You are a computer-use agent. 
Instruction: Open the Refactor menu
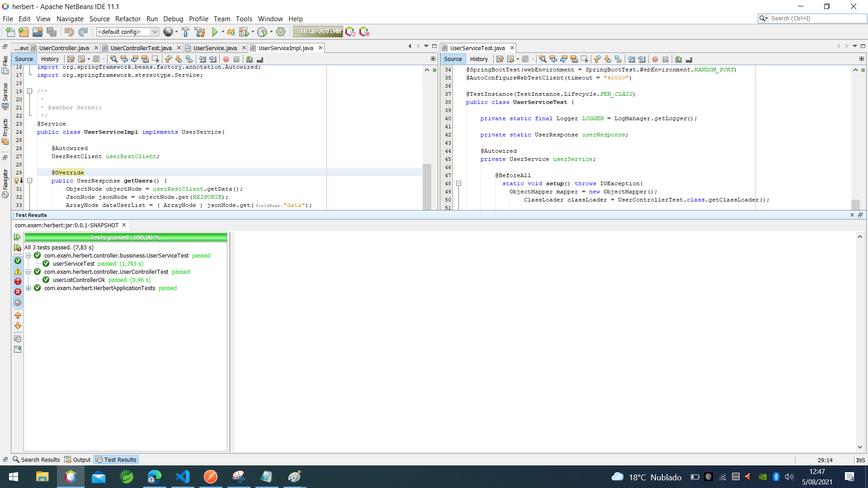(127, 19)
